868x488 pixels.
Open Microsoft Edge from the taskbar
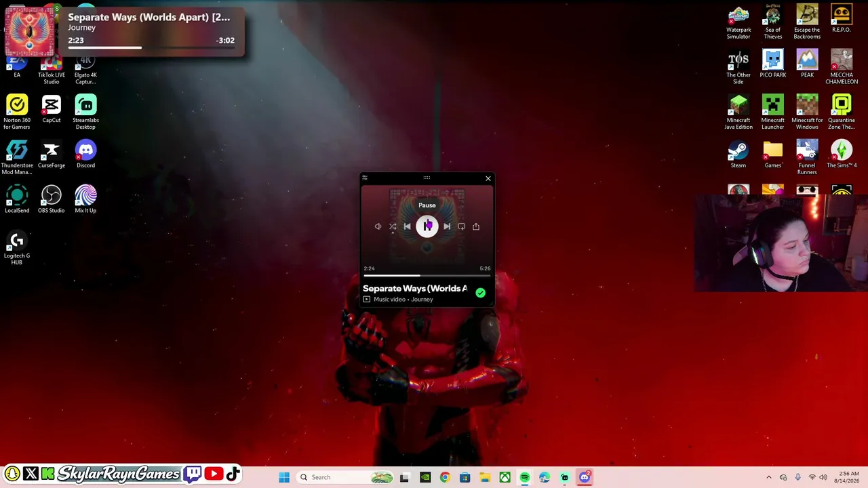[x=545, y=477]
